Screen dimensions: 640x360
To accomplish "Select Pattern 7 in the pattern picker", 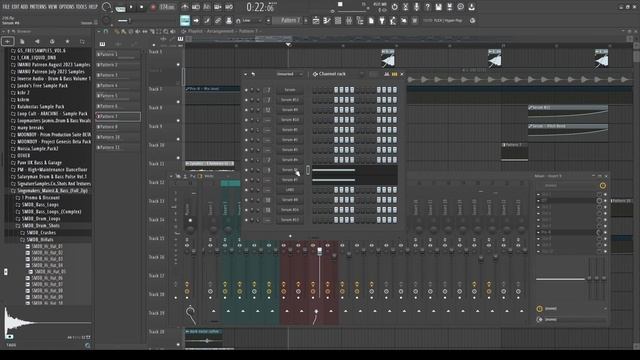I will (118, 116).
